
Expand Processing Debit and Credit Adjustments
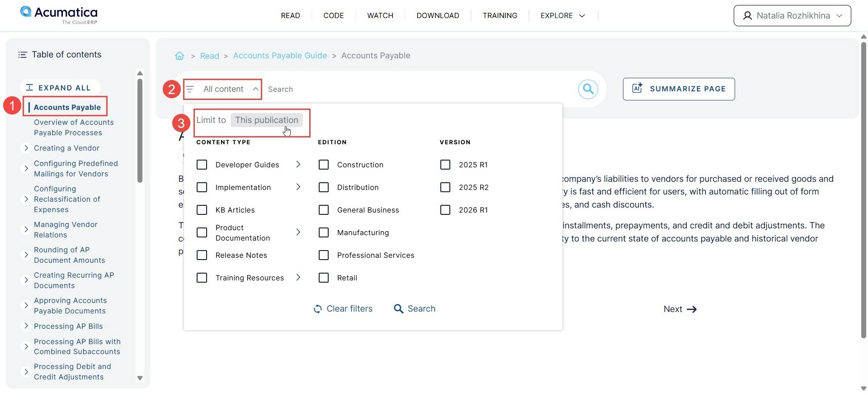pos(26,372)
